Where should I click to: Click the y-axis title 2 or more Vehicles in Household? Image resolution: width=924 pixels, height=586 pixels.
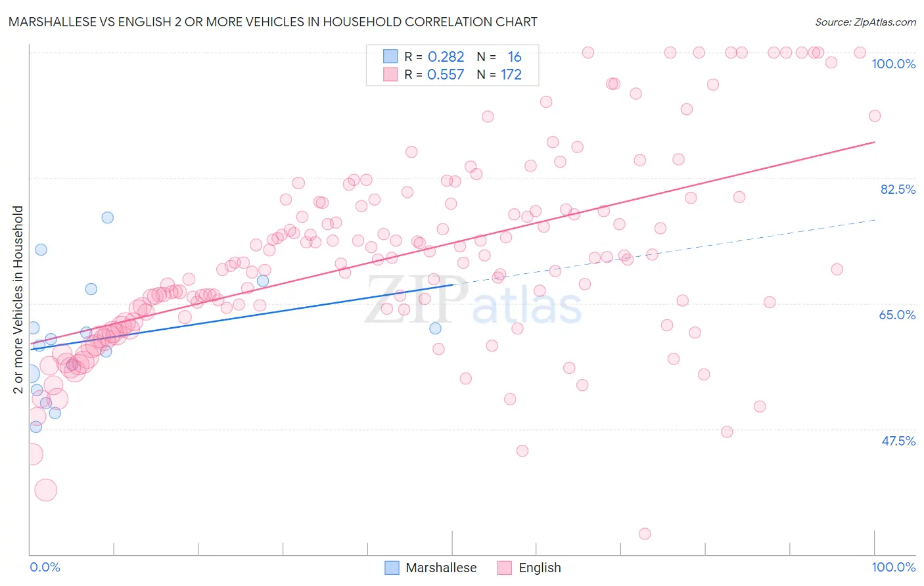pyautogui.click(x=18, y=300)
